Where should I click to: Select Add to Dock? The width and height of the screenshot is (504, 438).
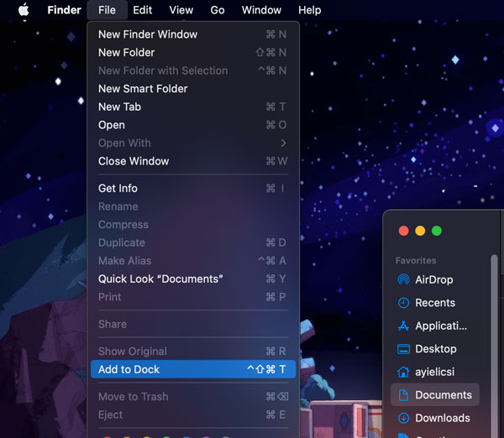click(193, 369)
